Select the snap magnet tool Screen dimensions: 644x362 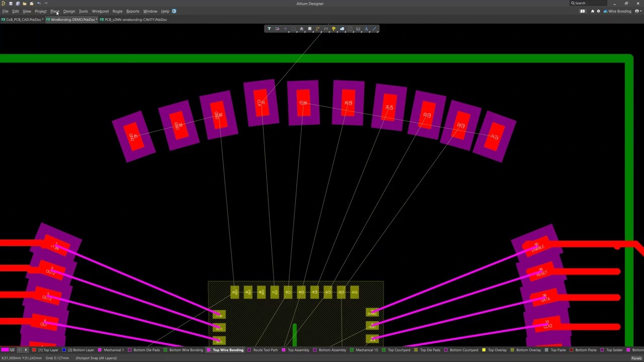coord(277,29)
